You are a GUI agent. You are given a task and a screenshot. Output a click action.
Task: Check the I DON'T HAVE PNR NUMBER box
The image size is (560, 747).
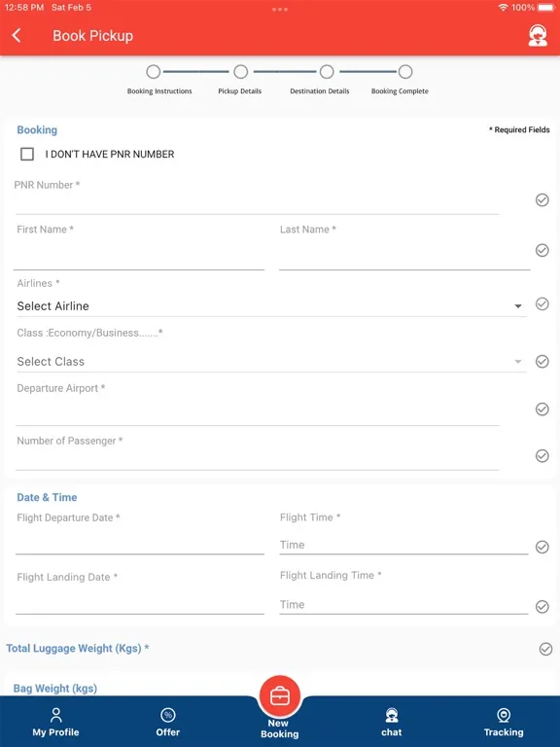coord(27,154)
